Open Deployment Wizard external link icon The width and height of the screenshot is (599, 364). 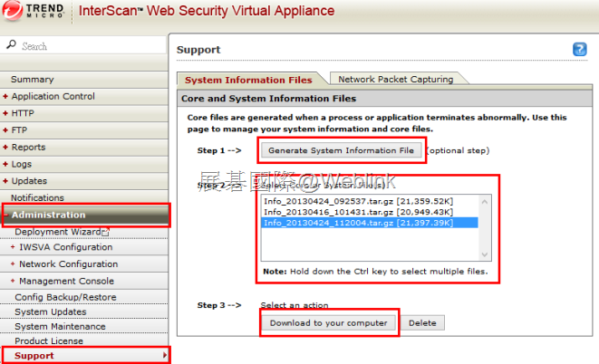pyautogui.click(x=106, y=232)
